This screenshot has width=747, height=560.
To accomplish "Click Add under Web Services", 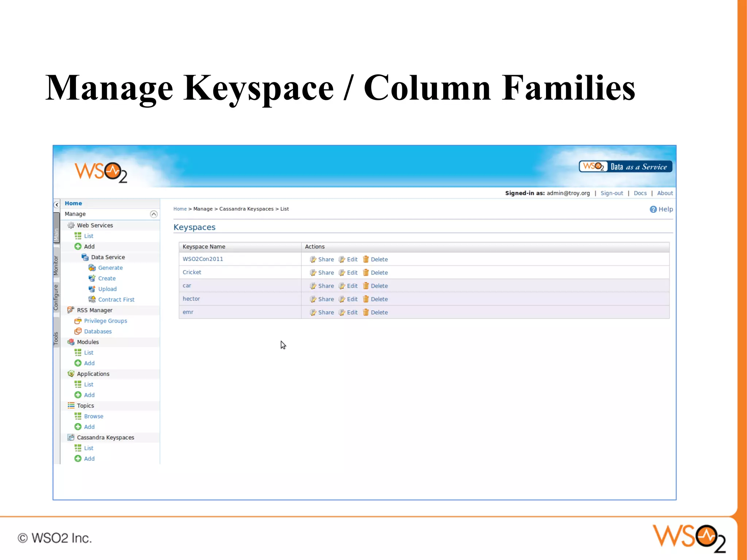I will click(x=89, y=246).
